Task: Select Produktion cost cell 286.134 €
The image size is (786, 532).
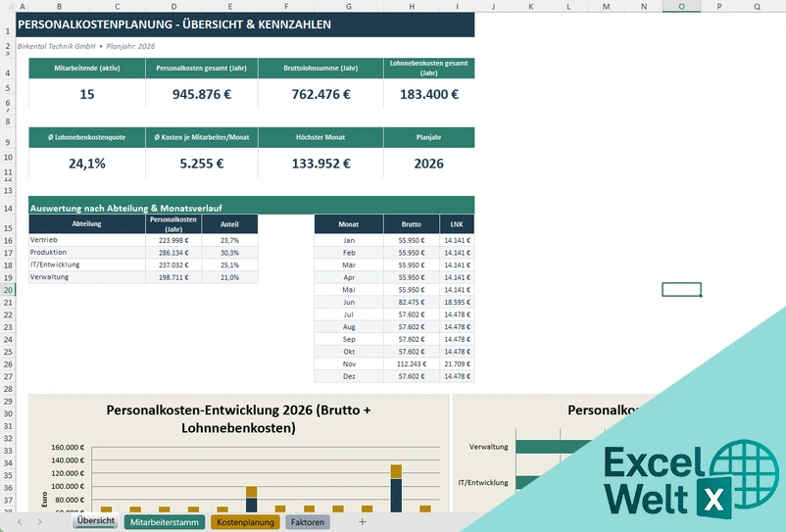Action: 173,253
